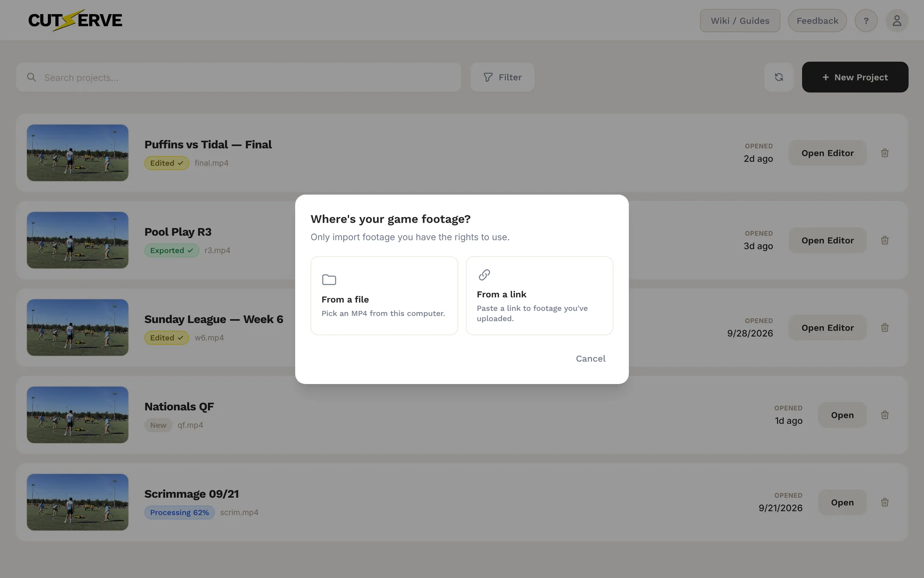This screenshot has width=924, height=578.
Task: Click the CutServe logo
Action: pyautogui.click(x=75, y=20)
